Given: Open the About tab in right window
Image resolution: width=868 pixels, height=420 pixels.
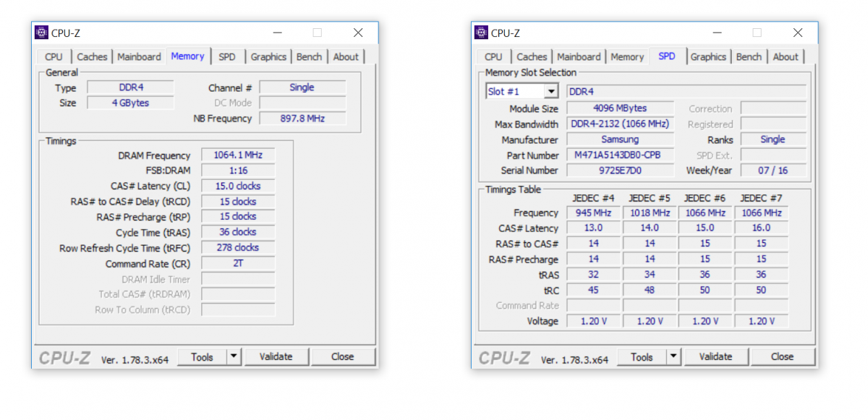Looking at the screenshot, I should (786, 56).
